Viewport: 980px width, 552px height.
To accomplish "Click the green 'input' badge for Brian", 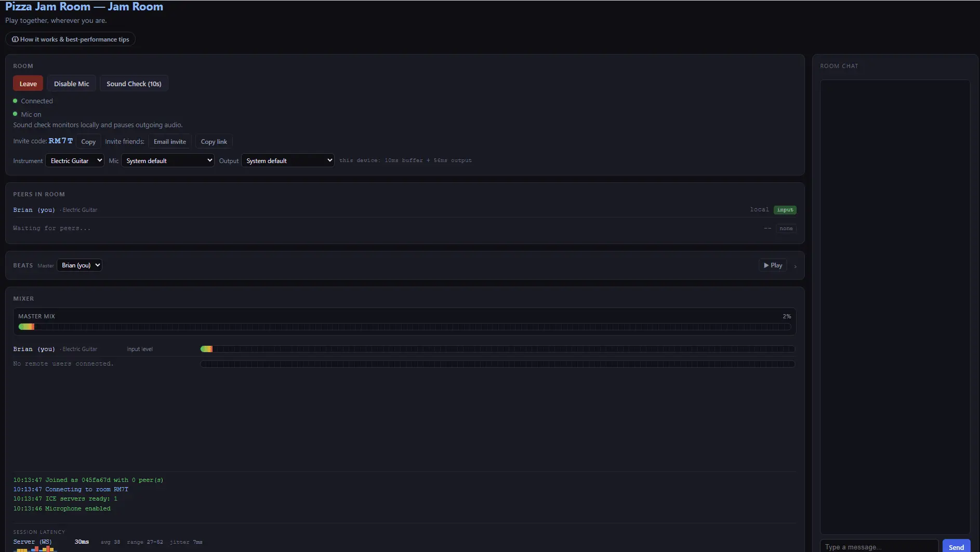I will 785,210.
